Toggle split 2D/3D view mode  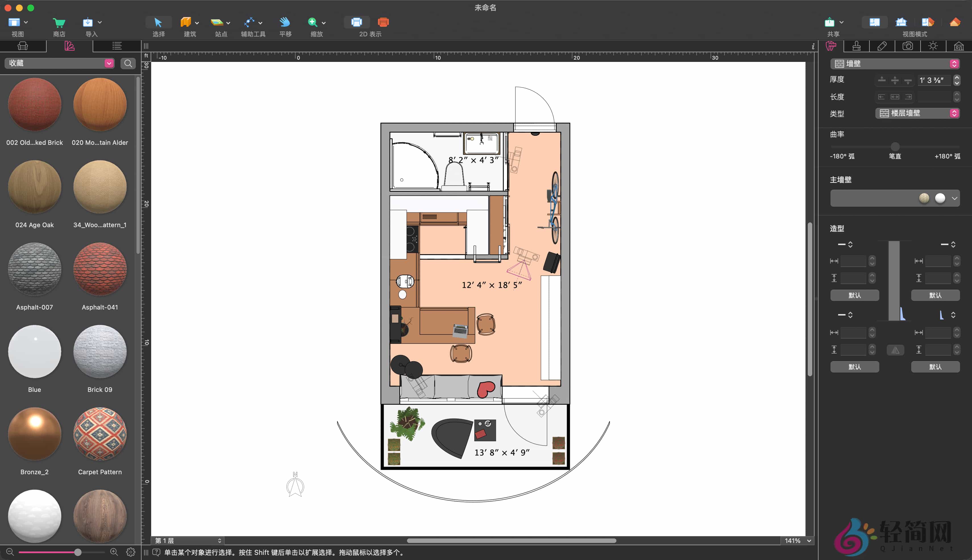pos(927,22)
